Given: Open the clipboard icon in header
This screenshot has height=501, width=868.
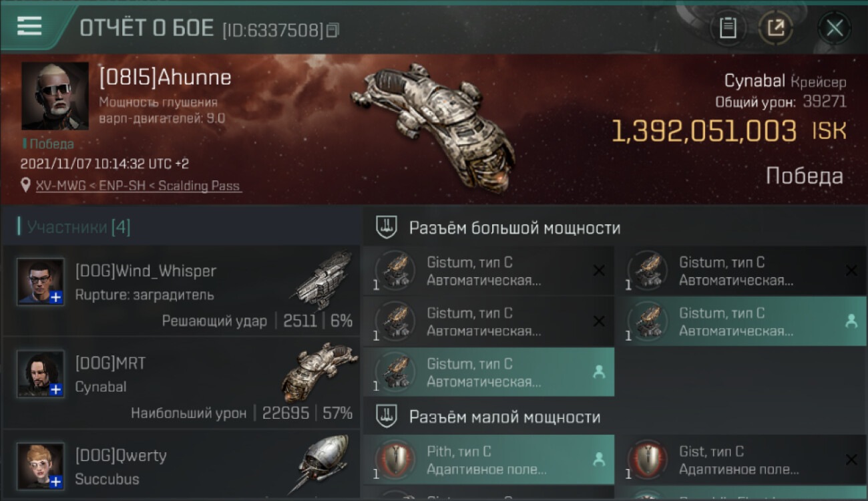Looking at the screenshot, I should (728, 28).
